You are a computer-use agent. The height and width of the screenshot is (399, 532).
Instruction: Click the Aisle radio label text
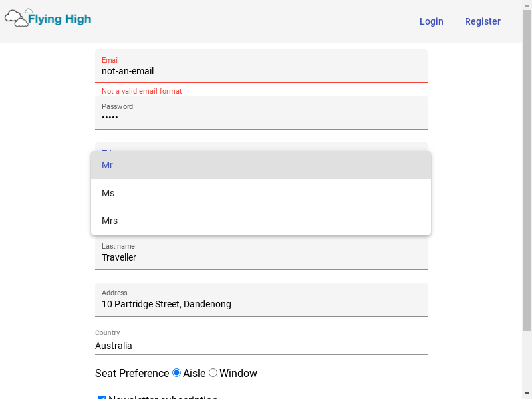point(194,373)
